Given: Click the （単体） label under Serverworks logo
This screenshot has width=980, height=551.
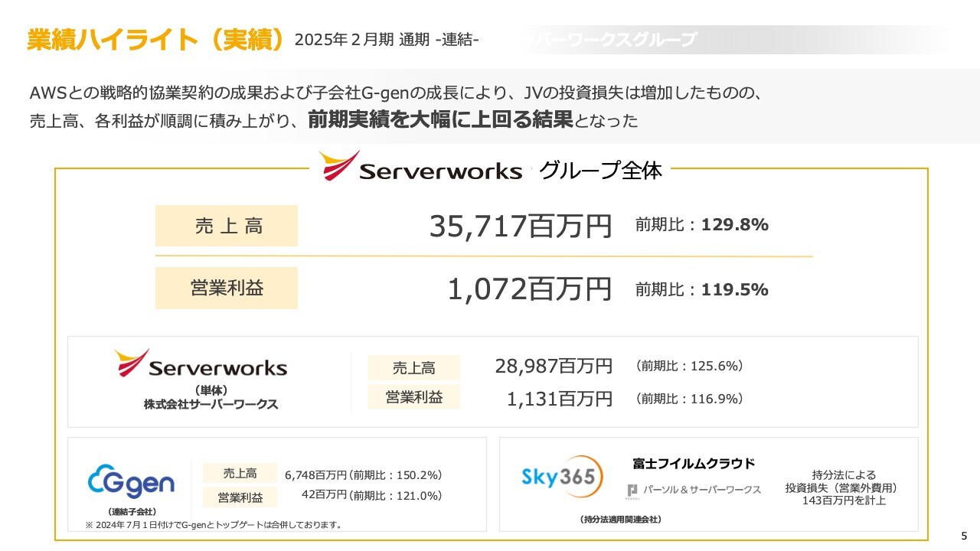Looking at the screenshot, I should [x=211, y=390].
